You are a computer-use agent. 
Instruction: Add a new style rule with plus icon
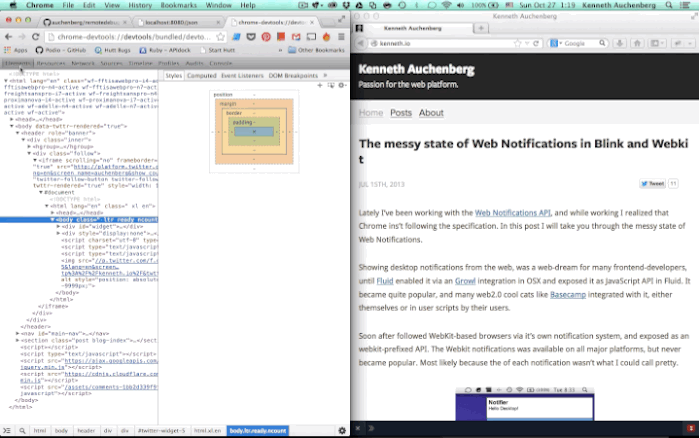coord(320,85)
